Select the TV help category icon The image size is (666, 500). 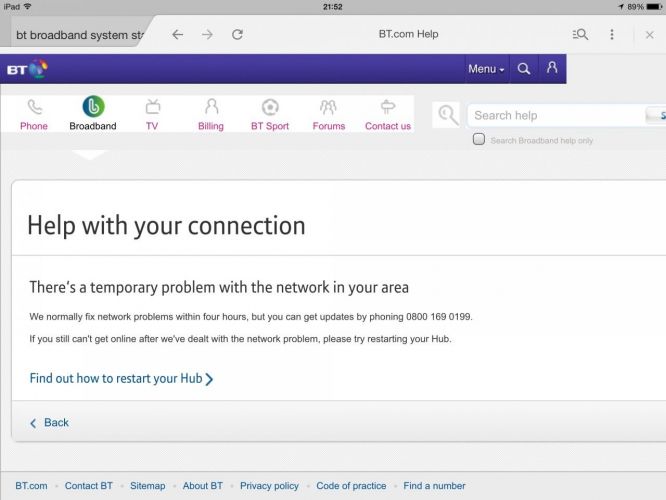pyautogui.click(x=152, y=106)
